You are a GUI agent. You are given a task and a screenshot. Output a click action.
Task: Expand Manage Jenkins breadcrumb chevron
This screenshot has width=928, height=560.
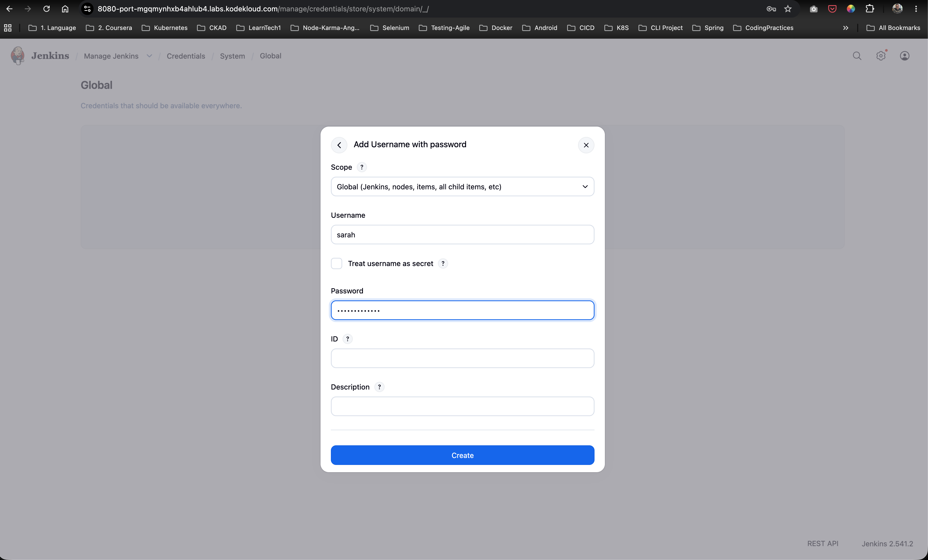149,56
